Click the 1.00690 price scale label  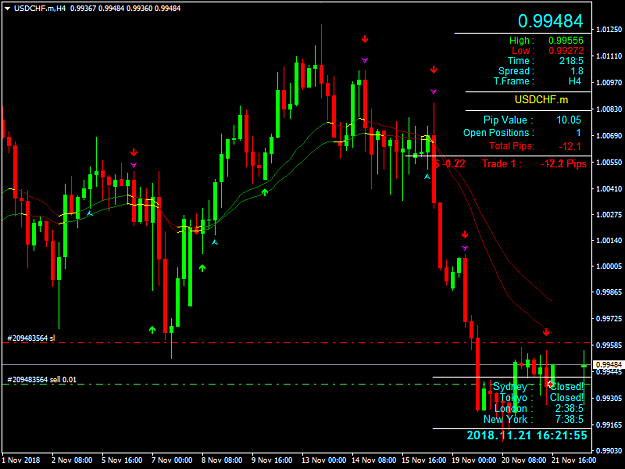click(x=609, y=136)
